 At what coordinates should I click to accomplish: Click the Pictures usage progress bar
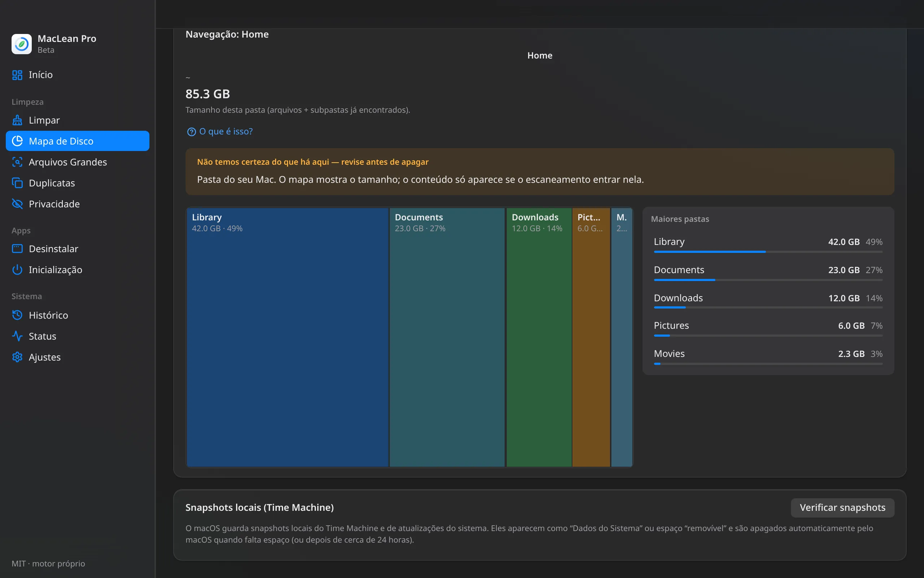pyautogui.click(x=768, y=336)
